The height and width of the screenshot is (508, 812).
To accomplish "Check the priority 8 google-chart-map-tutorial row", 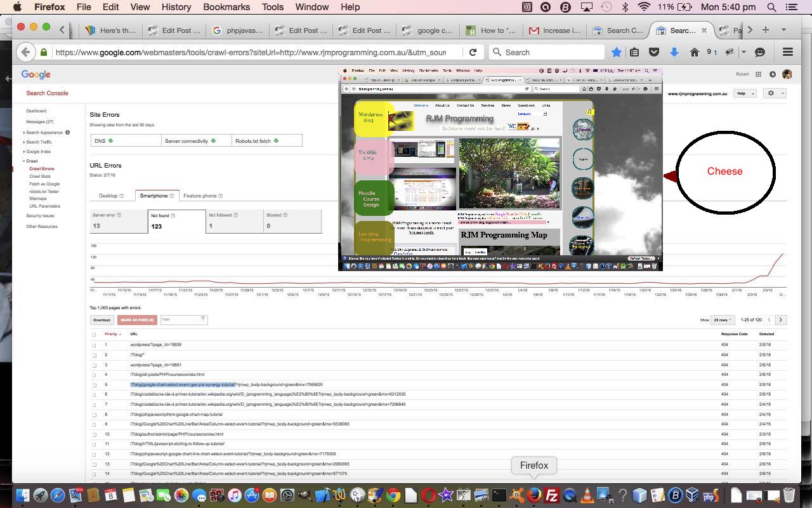I will pyautogui.click(x=94, y=415).
